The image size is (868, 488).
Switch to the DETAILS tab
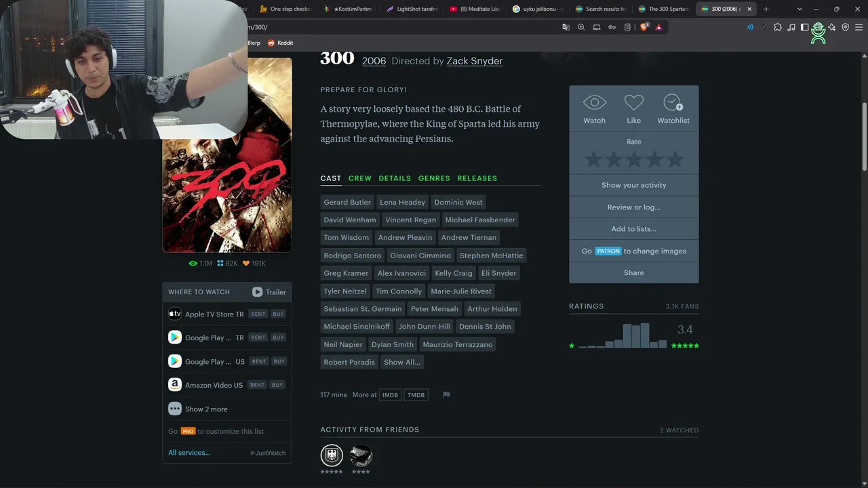[395, 178]
